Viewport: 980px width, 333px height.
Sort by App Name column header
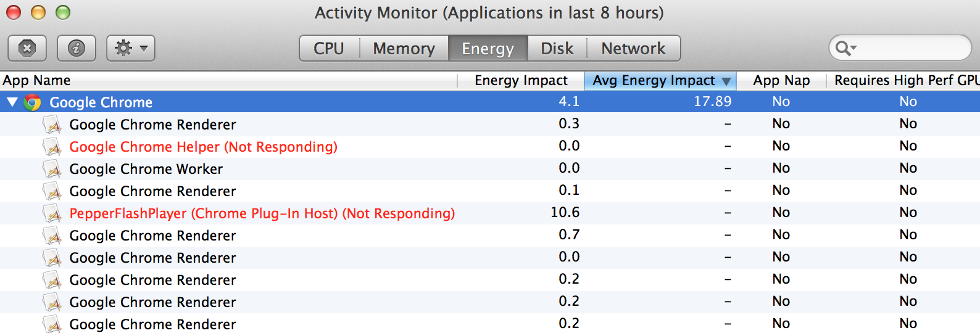228,81
